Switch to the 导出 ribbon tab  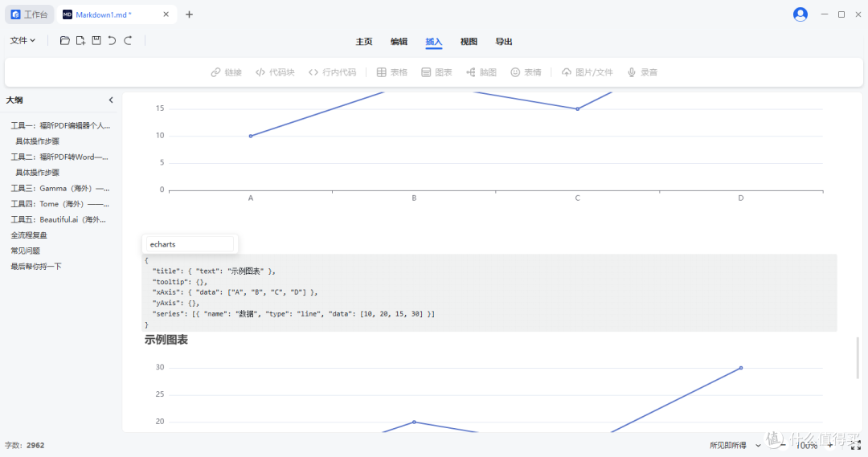503,42
